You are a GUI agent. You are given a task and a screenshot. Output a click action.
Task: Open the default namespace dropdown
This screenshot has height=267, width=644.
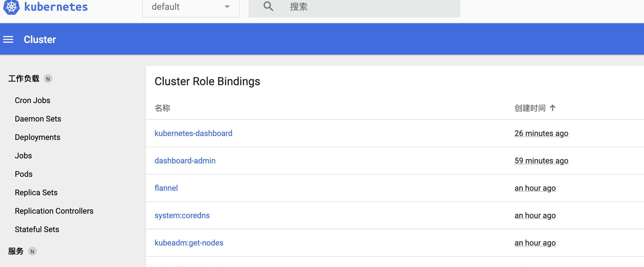[191, 7]
